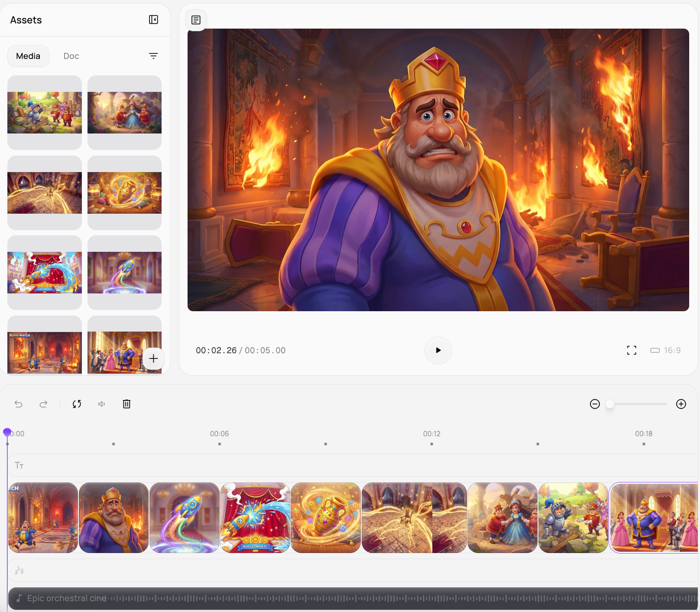Viewport: 700px width, 612px height.
Task: Click the regenerate clip icon
Action: [77, 404]
